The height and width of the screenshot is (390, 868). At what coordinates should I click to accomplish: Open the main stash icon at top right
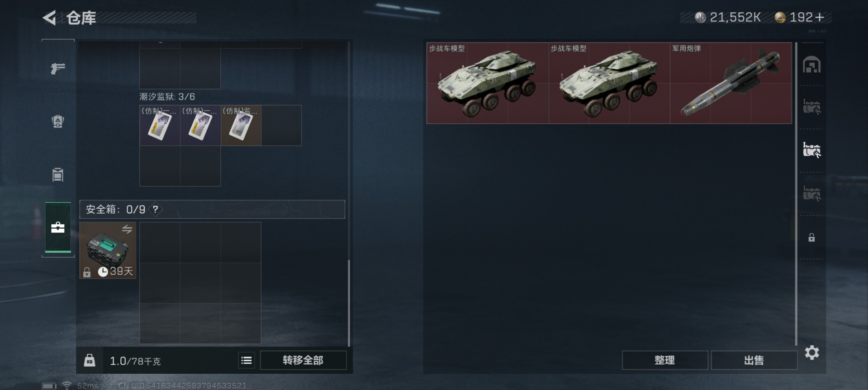pos(812,65)
